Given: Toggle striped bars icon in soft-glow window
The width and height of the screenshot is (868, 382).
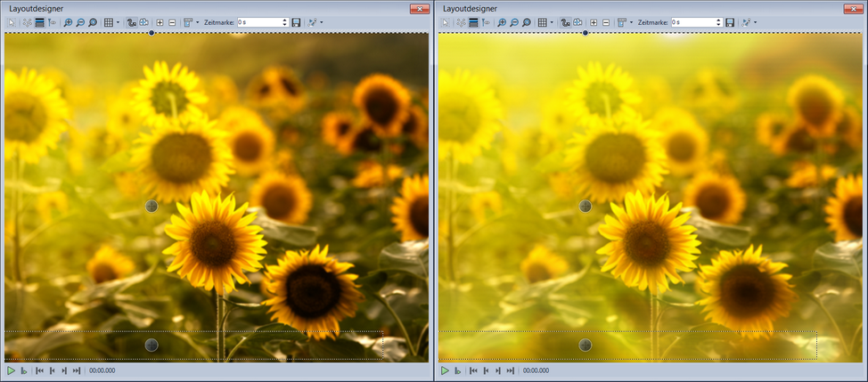Looking at the screenshot, I should 473,22.
